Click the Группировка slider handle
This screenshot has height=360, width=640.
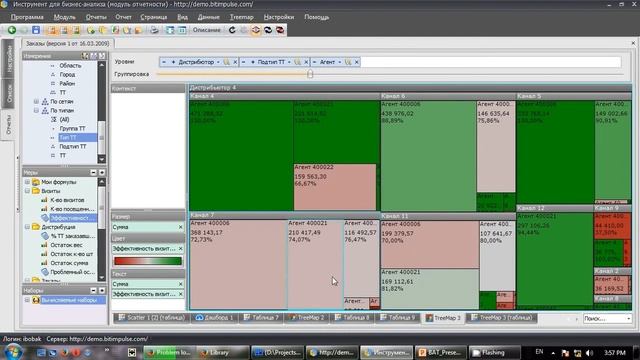click(310, 74)
